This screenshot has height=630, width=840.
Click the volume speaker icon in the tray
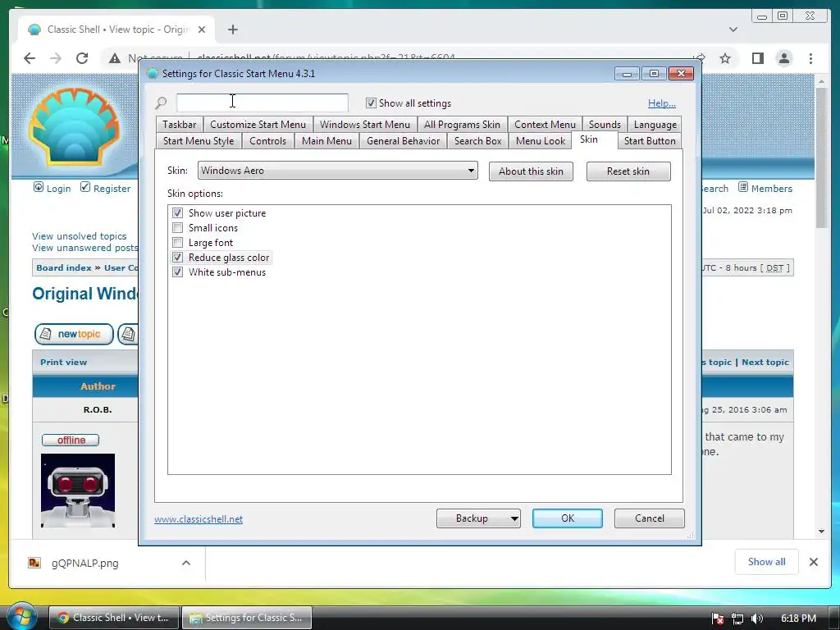(757, 619)
